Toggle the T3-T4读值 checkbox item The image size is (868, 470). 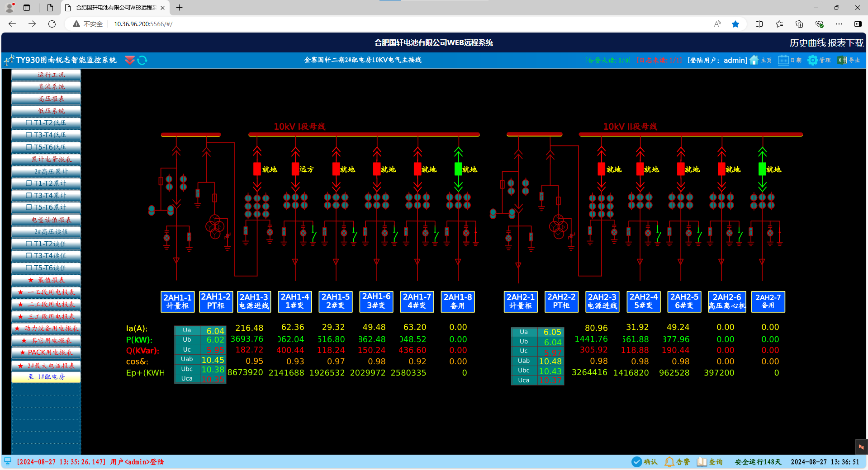click(46, 256)
